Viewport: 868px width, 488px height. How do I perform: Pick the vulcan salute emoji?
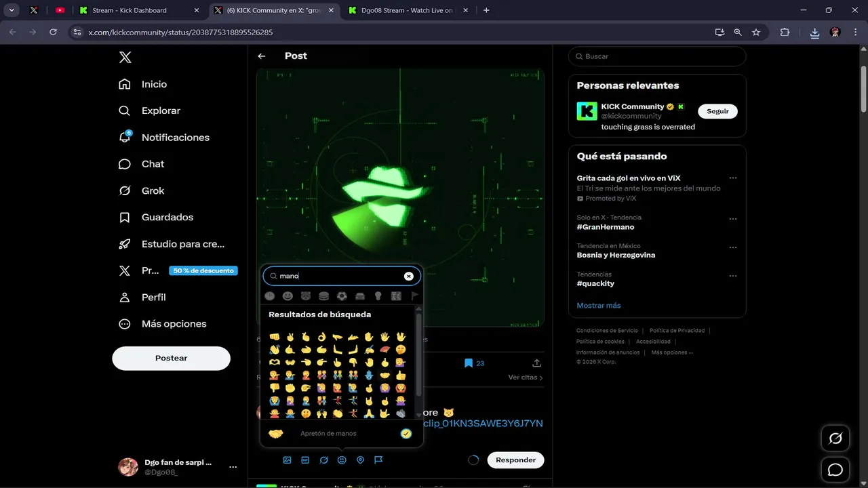coord(401,337)
